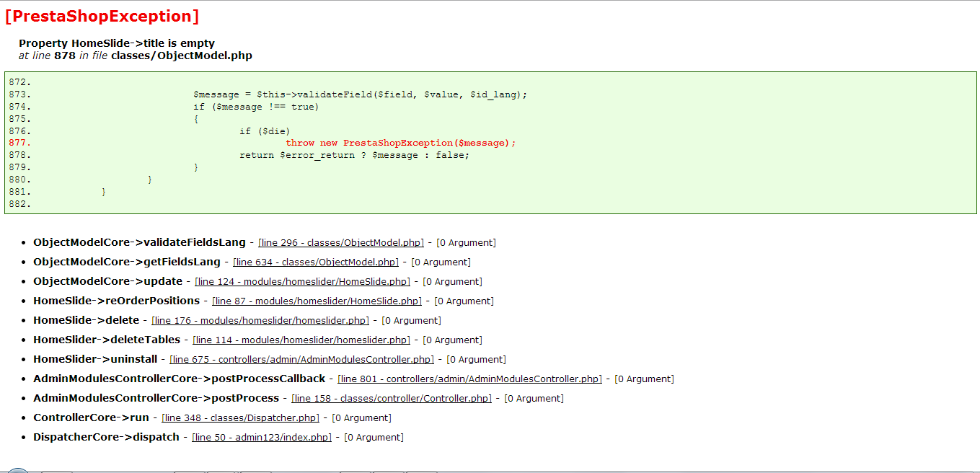Open link line 176 - modules/homeslider/homeslider.php

pyautogui.click(x=260, y=321)
